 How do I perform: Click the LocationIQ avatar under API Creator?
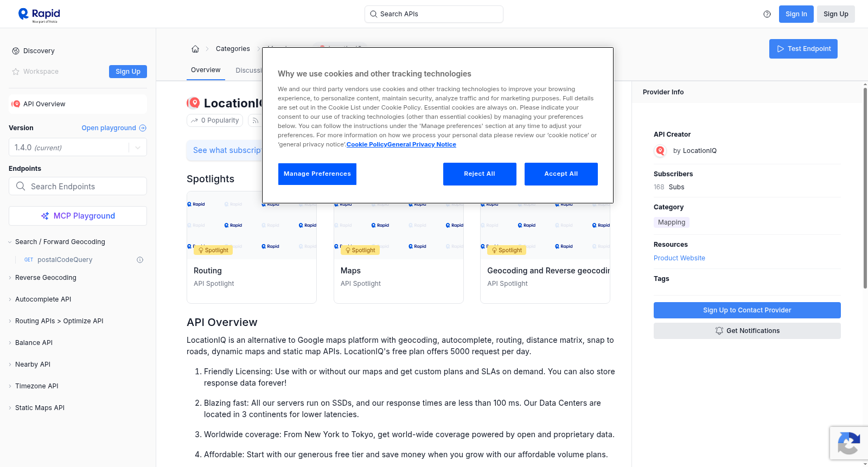click(660, 151)
